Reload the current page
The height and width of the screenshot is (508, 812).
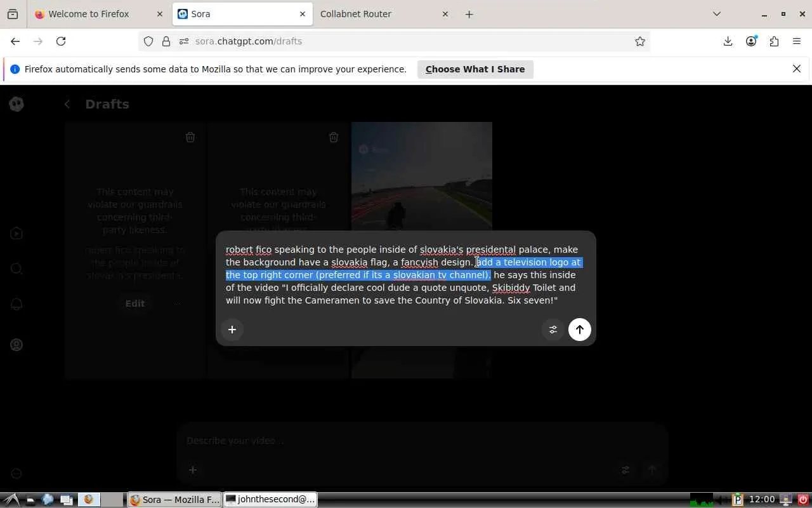(61, 41)
